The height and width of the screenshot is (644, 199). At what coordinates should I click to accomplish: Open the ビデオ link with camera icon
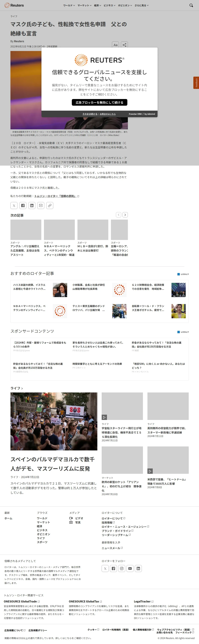(76, 518)
